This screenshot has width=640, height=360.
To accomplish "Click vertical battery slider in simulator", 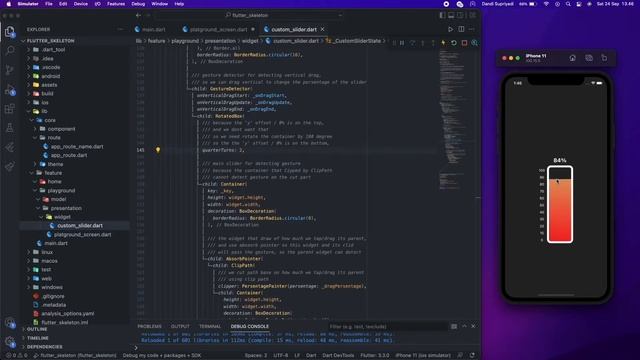I will (x=560, y=204).
